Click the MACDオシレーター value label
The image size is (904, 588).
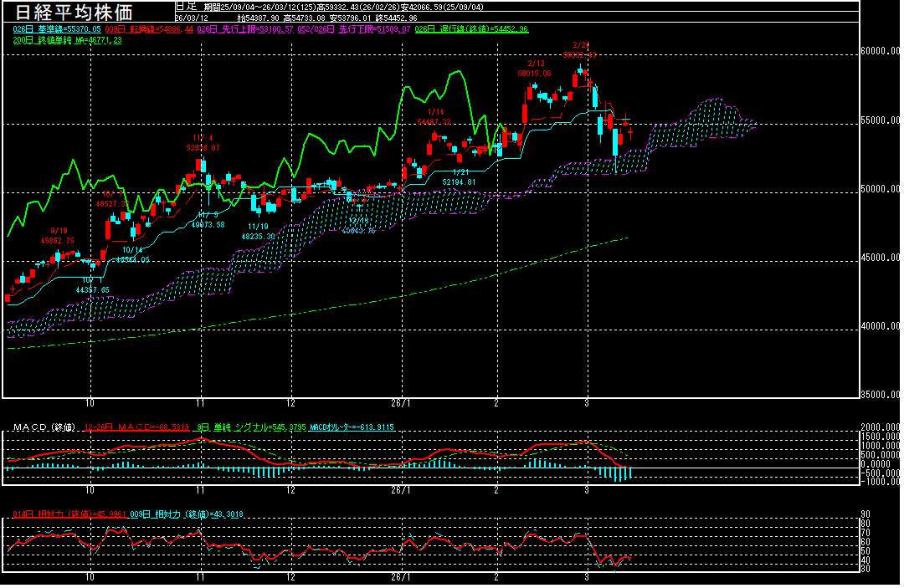(x=352, y=427)
